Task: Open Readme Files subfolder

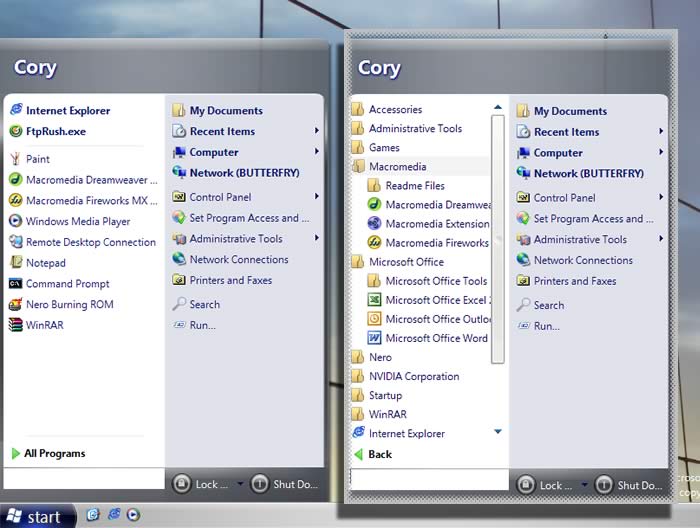Action: coord(406,186)
